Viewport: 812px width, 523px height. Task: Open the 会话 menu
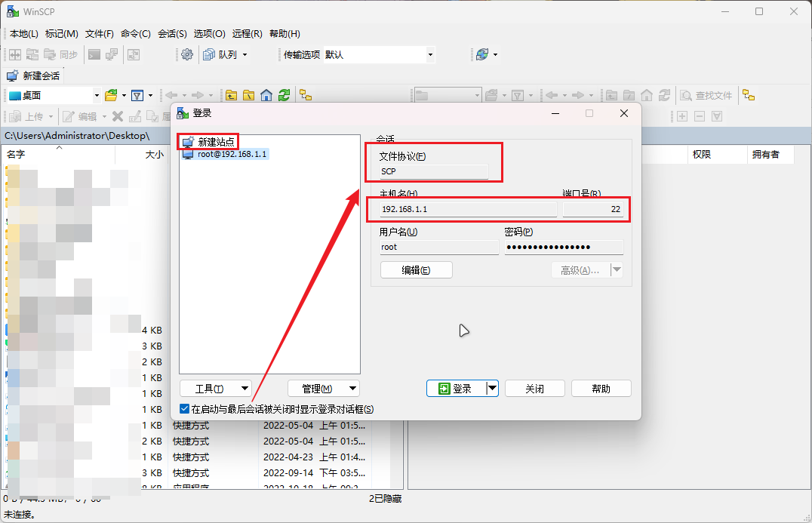[x=173, y=34]
